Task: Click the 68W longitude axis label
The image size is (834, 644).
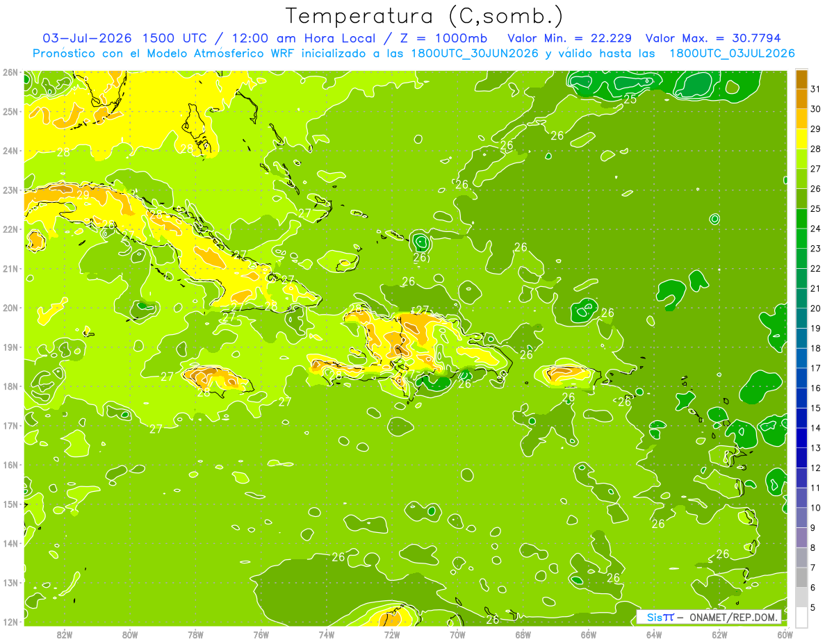Action: (x=523, y=634)
